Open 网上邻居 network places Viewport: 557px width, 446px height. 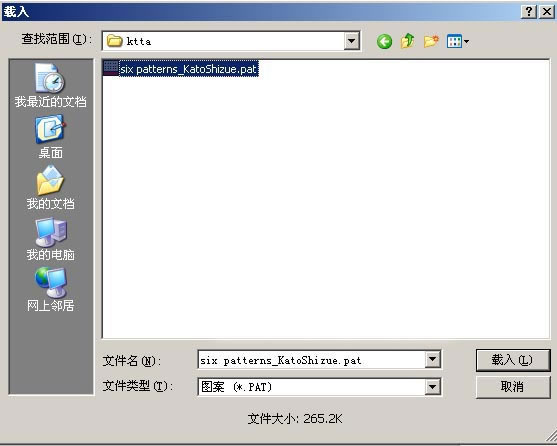tap(50, 290)
